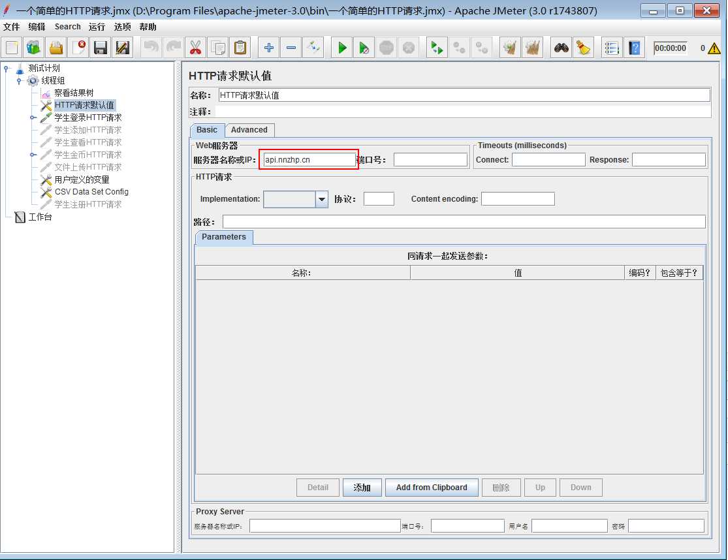
Task: Click the Cut scissors icon
Action: pos(195,48)
